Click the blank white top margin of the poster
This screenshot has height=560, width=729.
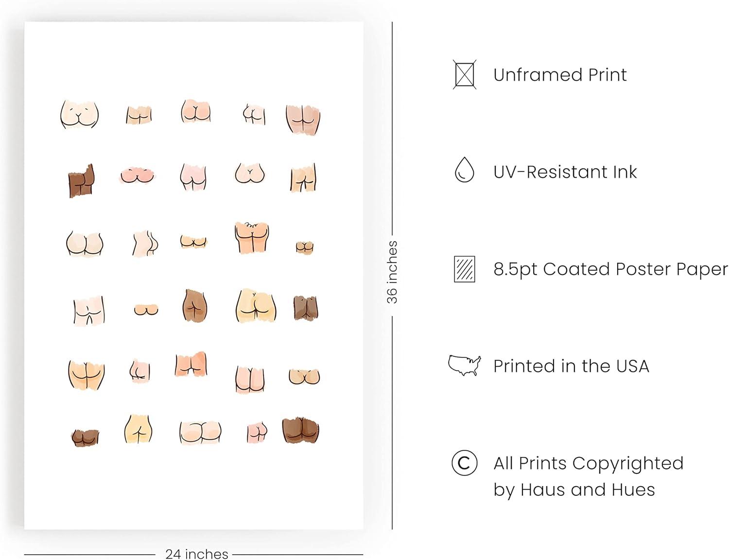click(x=193, y=53)
